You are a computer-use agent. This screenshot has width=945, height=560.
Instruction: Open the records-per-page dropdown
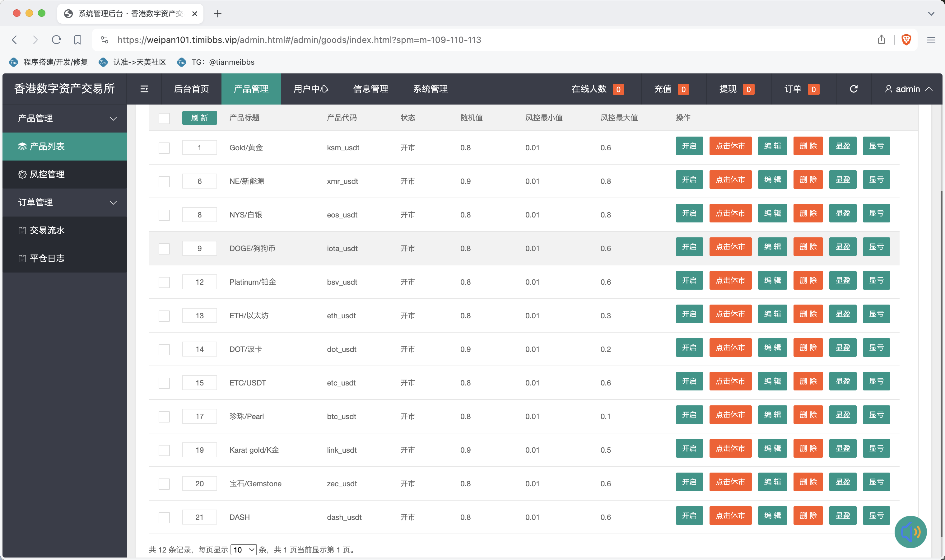243,549
